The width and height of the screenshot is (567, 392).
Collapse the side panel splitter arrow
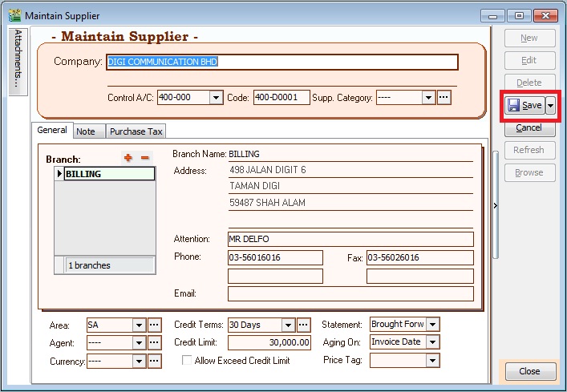click(495, 206)
